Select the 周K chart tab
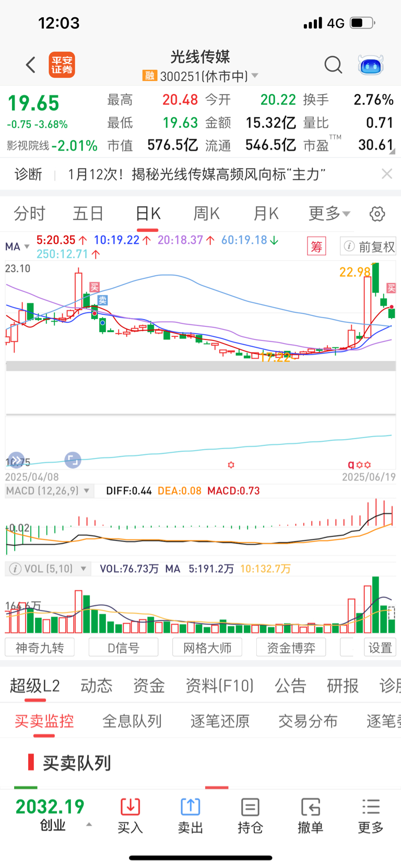The width and height of the screenshot is (401, 868). pos(206,214)
